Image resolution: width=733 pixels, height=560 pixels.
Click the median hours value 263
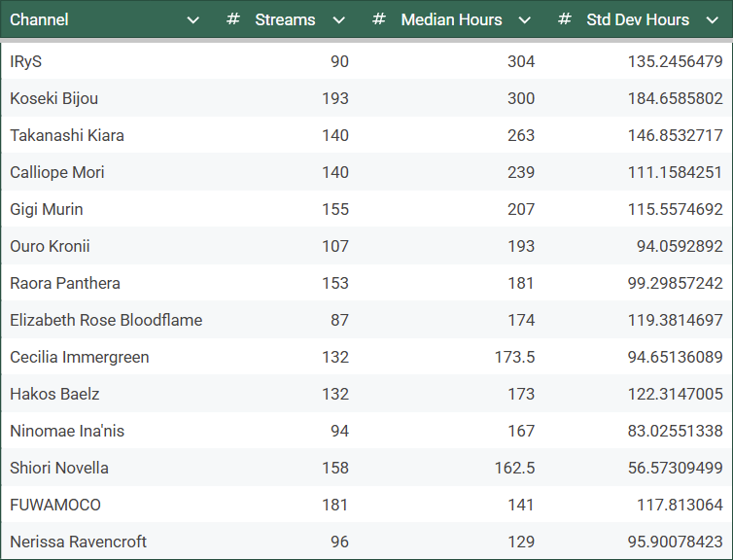pyautogui.click(x=521, y=135)
